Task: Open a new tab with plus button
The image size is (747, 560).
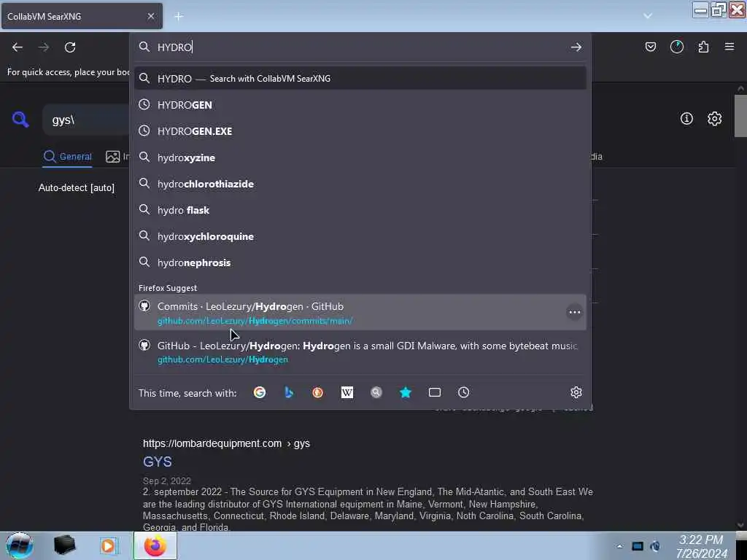Action: (179, 16)
